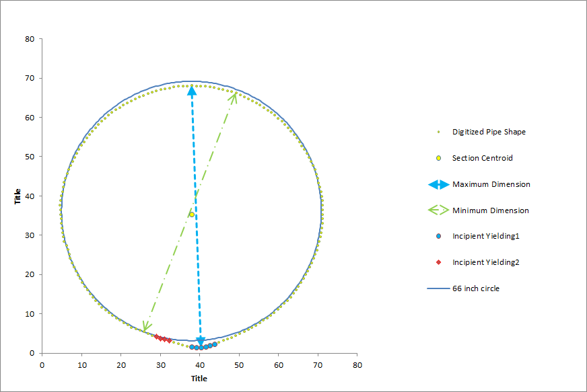
Task: Click the small Digitized Pipe Shape legend marker
Action: click(x=439, y=132)
